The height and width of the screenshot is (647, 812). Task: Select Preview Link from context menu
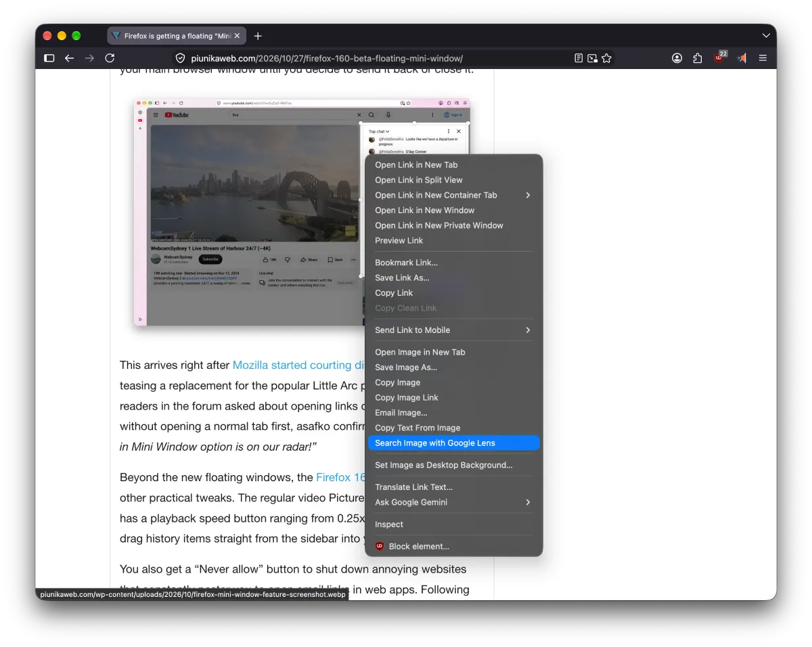pos(453,240)
